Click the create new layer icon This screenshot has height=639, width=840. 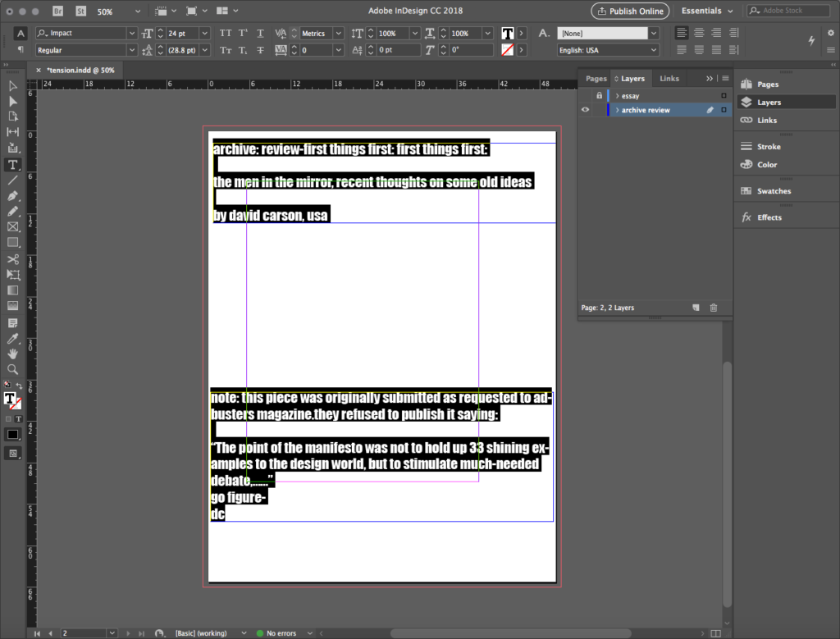coord(696,308)
